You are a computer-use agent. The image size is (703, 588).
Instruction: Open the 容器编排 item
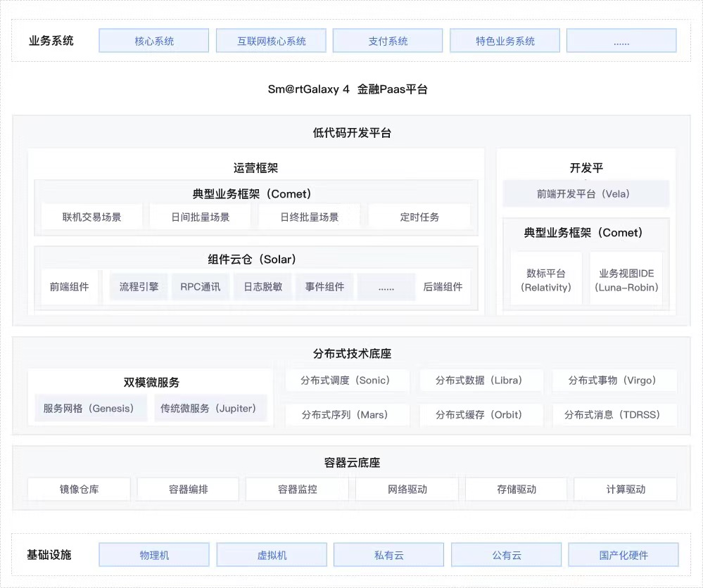pyautogui.click(x=187, y=489)
